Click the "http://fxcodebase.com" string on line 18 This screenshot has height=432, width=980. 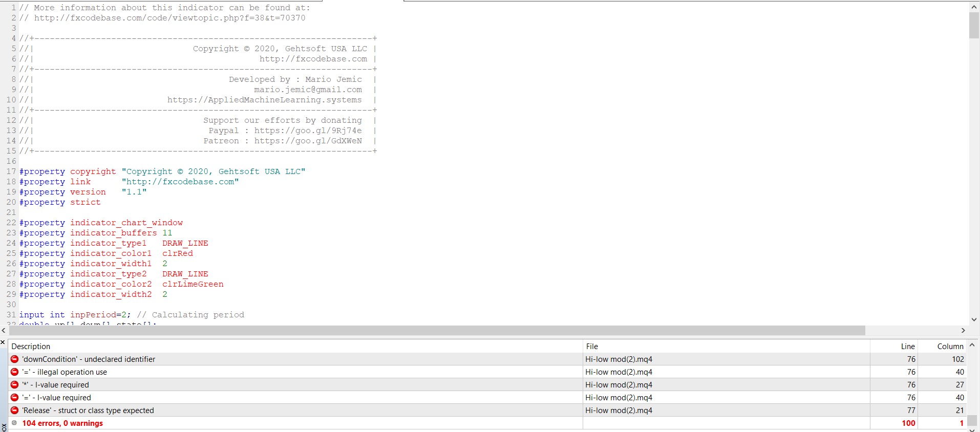pyautogui.click(x=180, y=182)
